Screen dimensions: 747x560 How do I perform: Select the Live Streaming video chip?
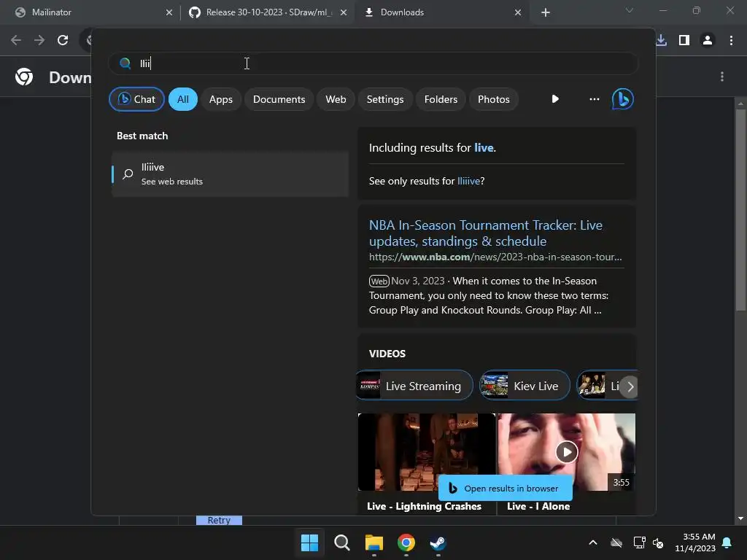point(415,385)
